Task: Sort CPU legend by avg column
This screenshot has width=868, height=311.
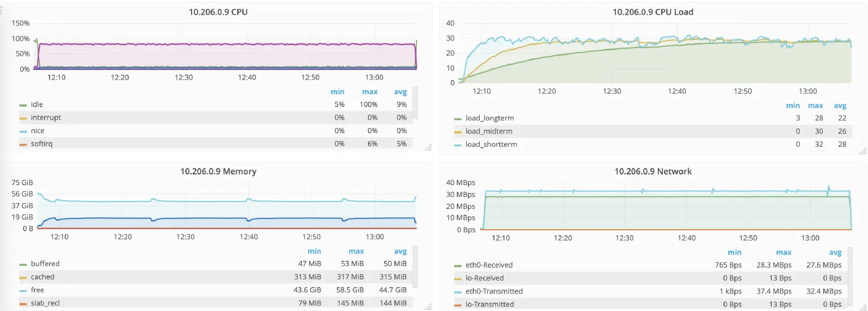Action: [x=400, y=92]
